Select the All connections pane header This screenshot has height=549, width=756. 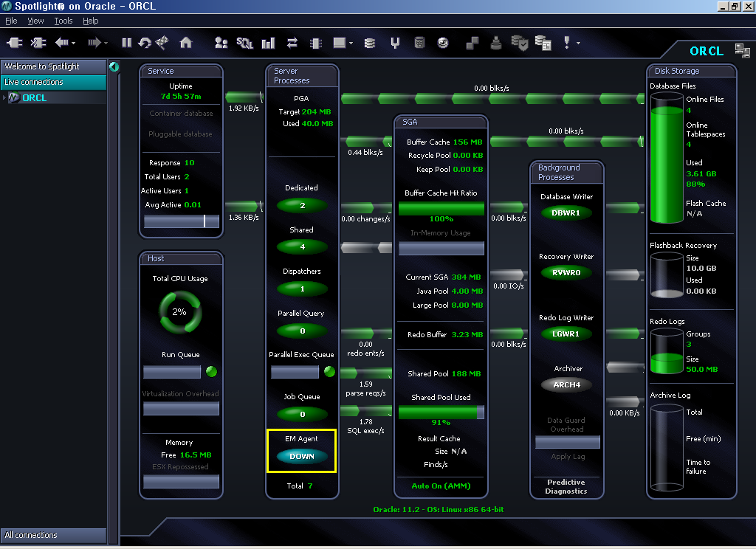(x=53, y=535)
